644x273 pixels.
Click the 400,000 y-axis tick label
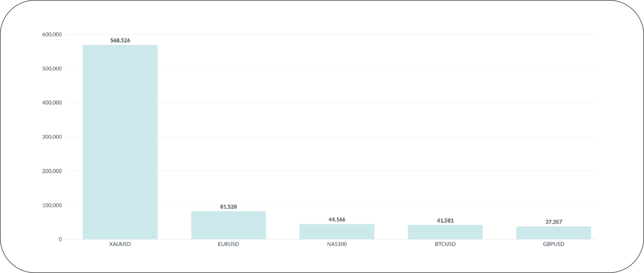(52, 103)
